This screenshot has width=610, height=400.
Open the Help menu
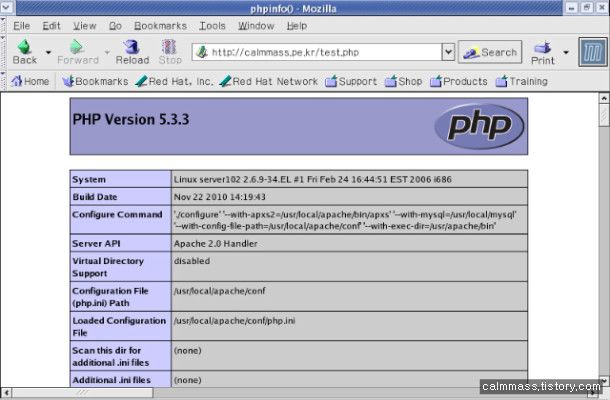pyautogui.click(x=297, y=26)
